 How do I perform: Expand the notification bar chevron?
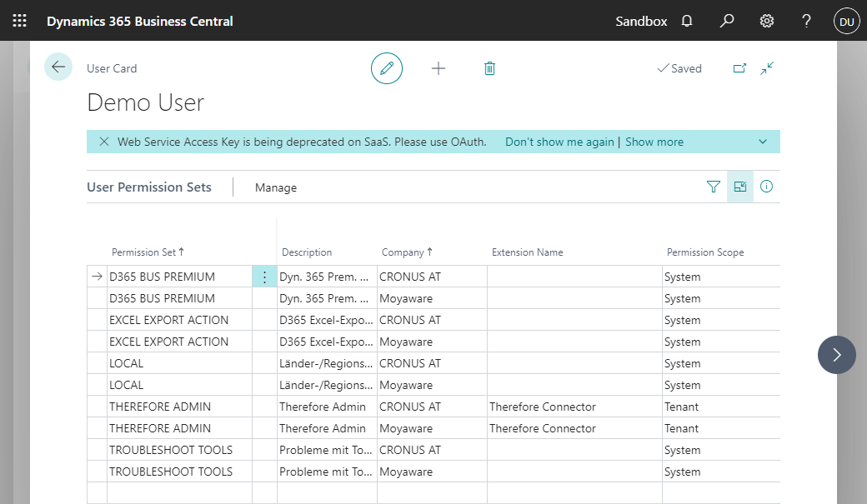point(763,142)
